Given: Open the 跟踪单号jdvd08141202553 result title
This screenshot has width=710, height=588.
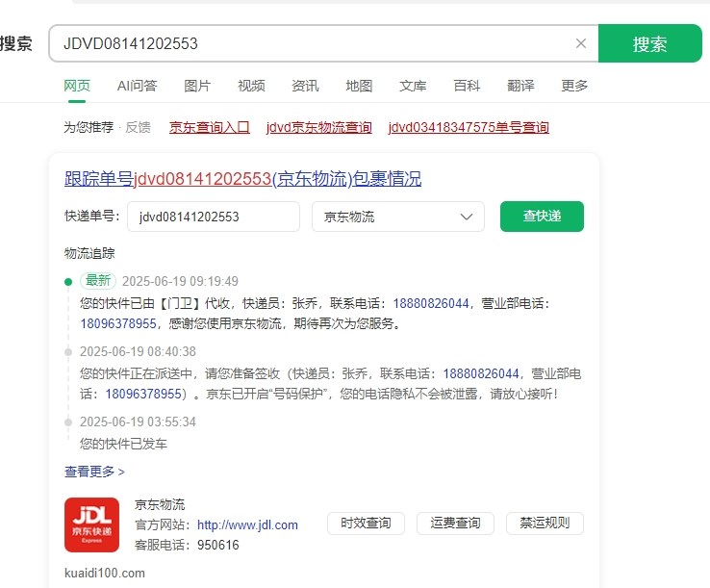Looking at the screenshot, I should coord(242,178).
